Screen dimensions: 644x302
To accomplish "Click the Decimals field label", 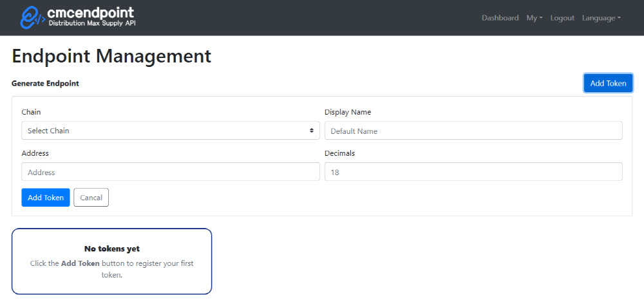I will (x=339, y=153).
